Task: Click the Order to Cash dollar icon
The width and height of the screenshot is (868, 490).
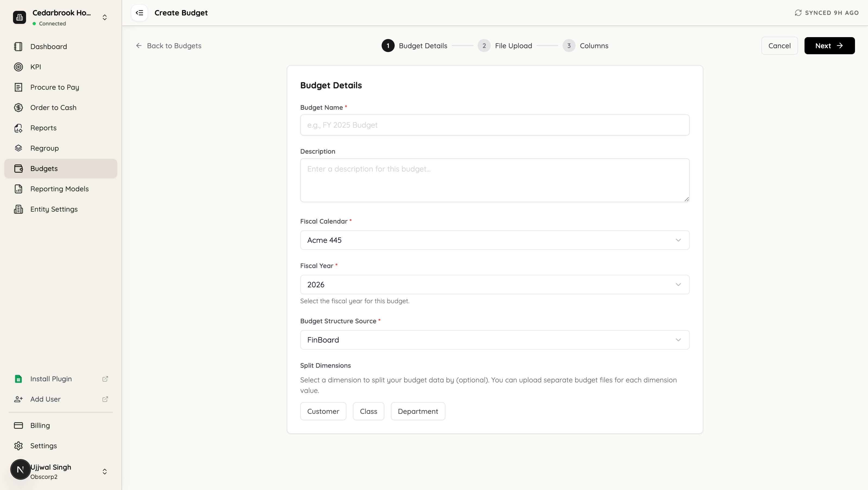Action: (18, 107)
